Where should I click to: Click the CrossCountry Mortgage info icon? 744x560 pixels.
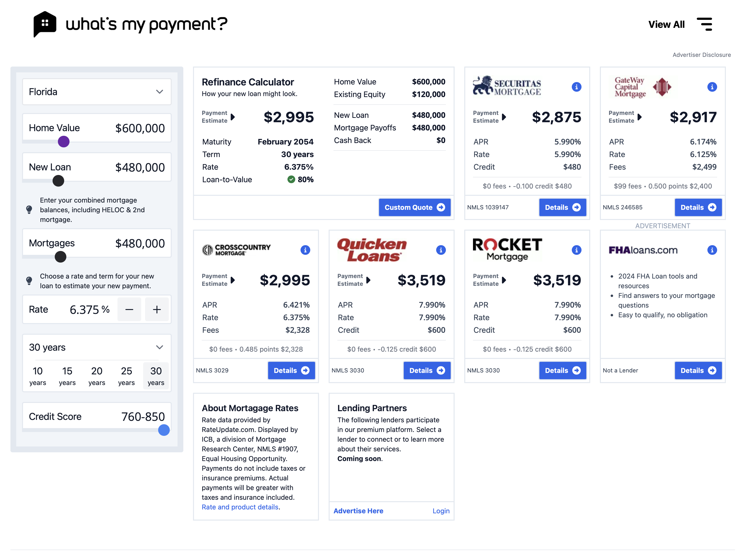(305, 250)
